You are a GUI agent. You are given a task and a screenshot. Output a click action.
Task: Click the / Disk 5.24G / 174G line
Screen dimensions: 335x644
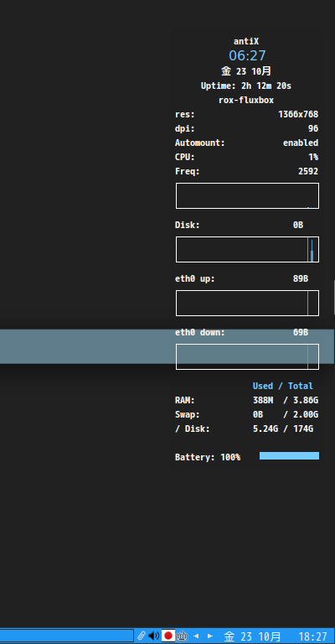[x=244, y=429]
